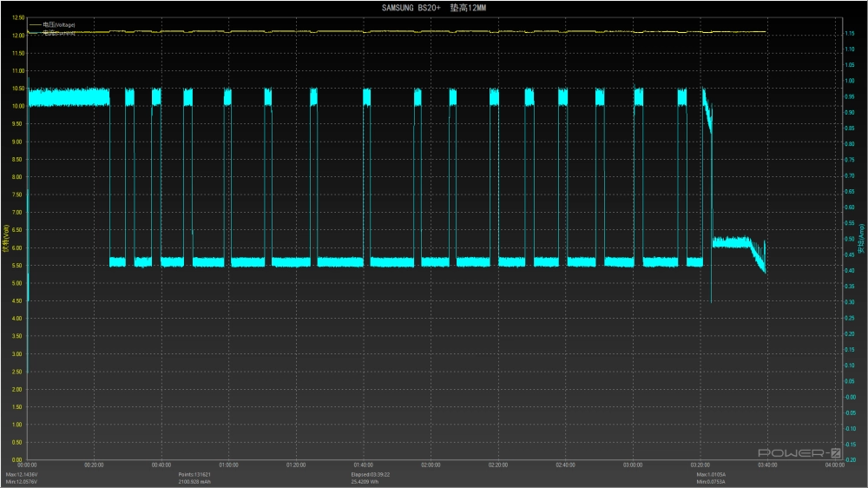Click the chart title SAMSUNG BS20+
The height and width of the screenshot is (488, 868).
(434, 8)
